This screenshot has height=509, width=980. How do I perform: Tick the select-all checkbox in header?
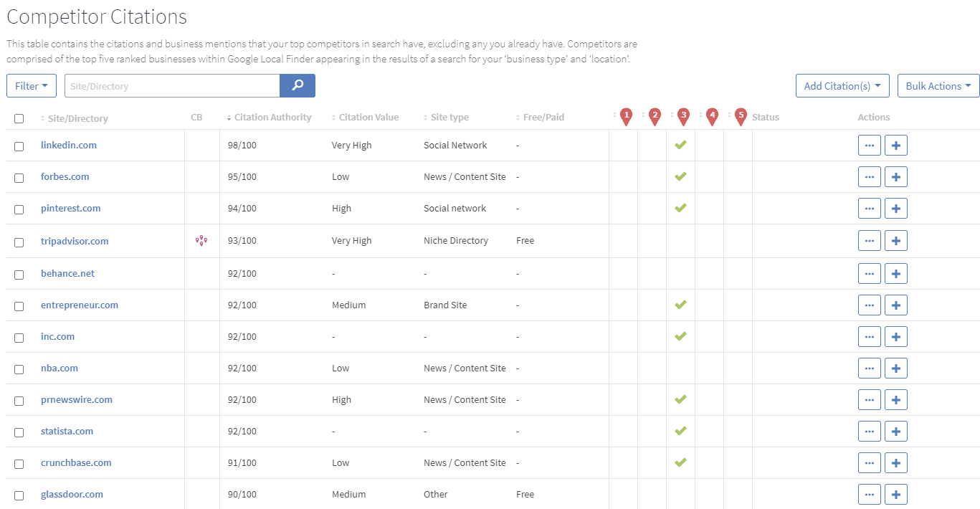tap(19, 118)
